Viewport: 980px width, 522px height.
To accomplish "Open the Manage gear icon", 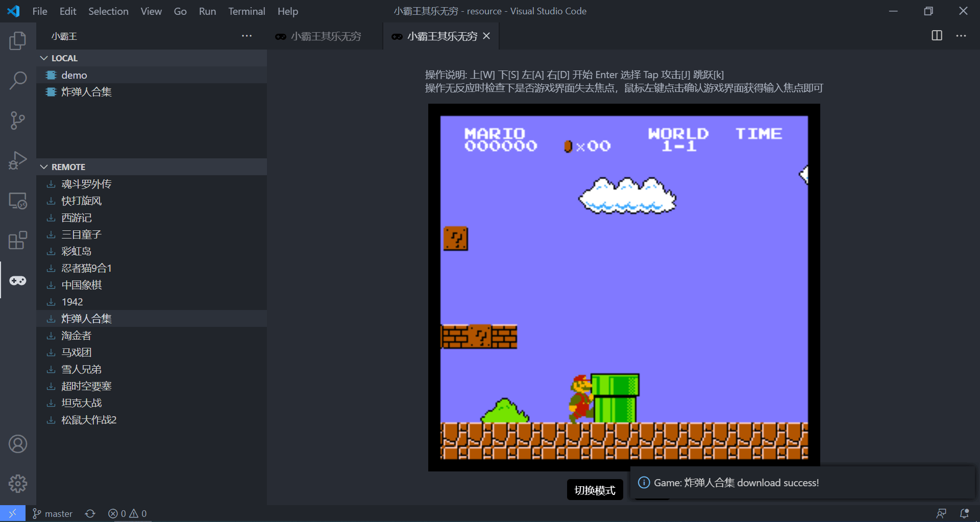I will tap(18, 483).
